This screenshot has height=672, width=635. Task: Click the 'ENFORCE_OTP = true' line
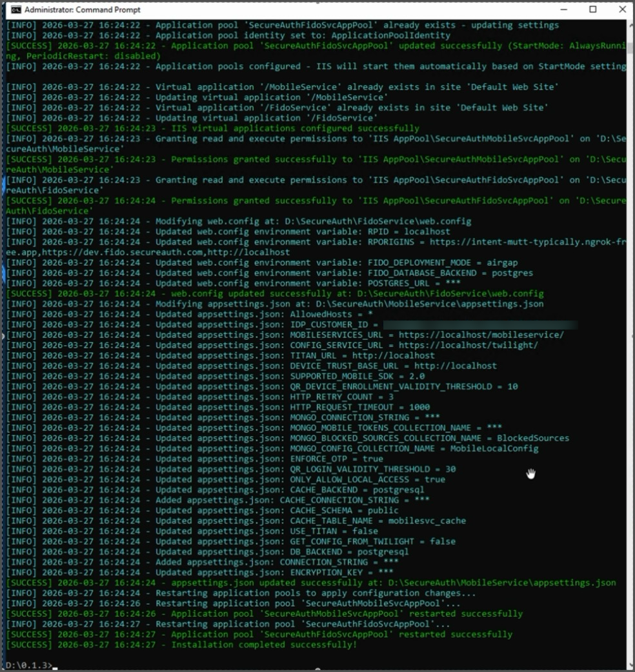[195, 459]
